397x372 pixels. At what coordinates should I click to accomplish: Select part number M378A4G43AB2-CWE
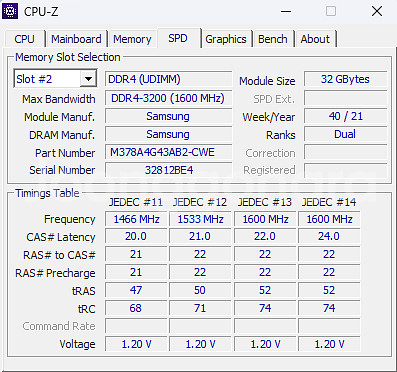tap(168, 152)
